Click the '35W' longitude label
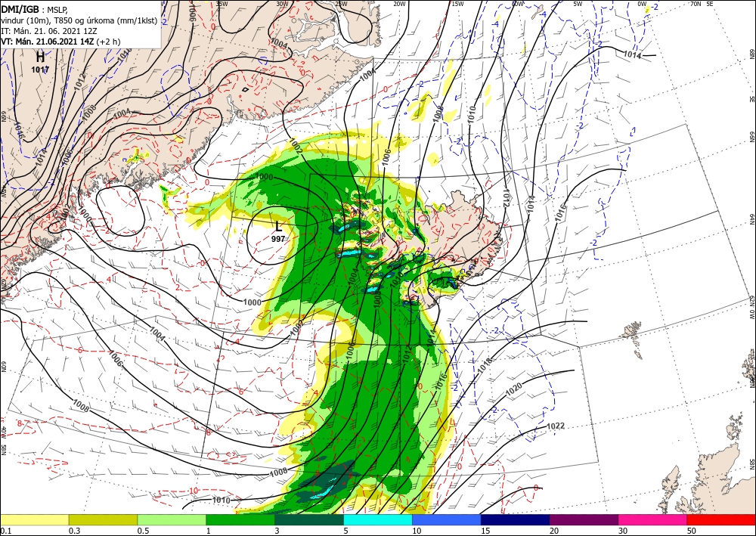The width and height of the screenshot is (756, 536). 222,4
